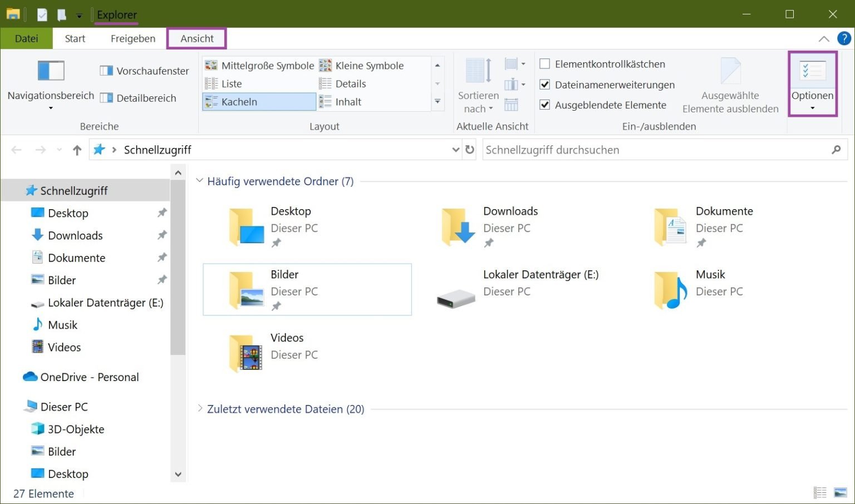Screen dimensions: 855x504
Task: Choose the Kleine Symbole layout
Action: coord(369,65)
